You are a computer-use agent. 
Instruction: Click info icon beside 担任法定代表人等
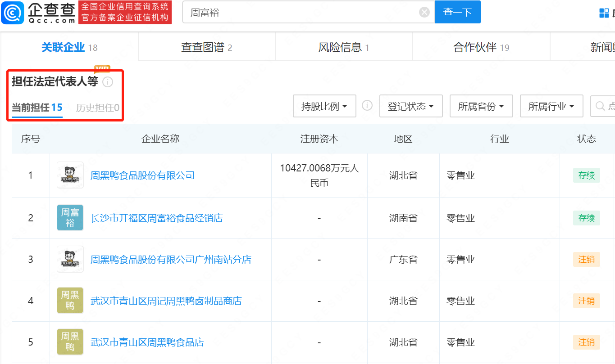pyautogui.click(x=108, y=82)
